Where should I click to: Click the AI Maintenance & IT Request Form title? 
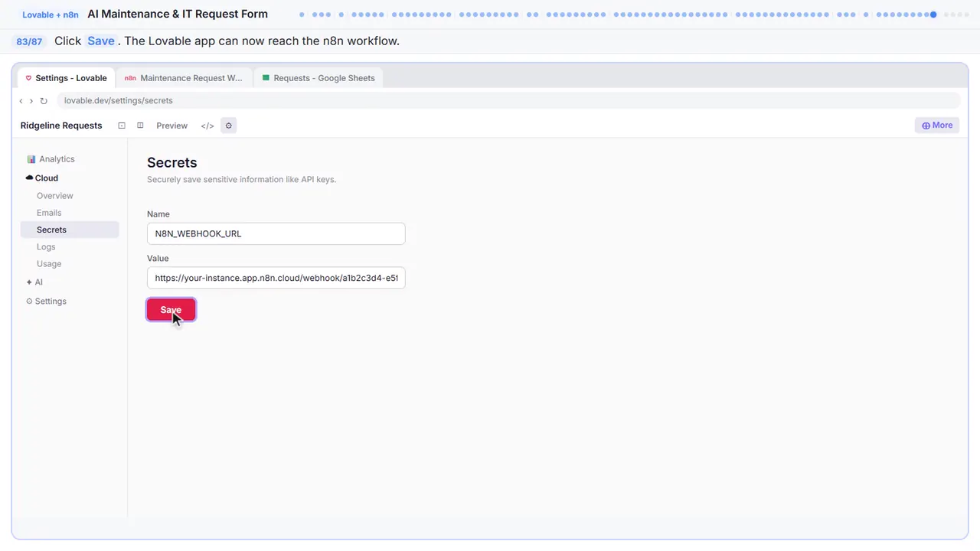pos(178,14)
